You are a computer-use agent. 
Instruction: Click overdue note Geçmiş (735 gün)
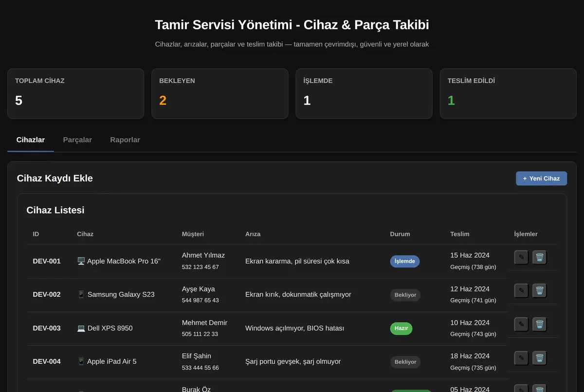pyautogui.click(x=473, y=368)
